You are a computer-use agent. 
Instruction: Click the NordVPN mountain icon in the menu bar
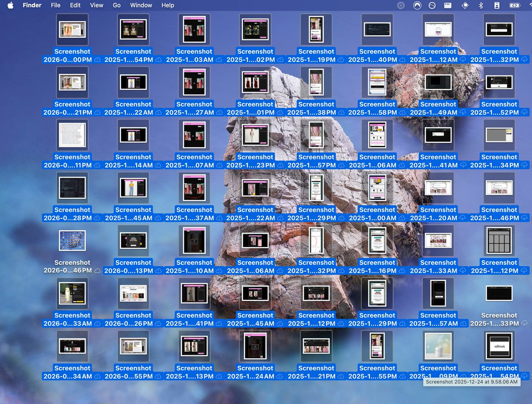417,5
